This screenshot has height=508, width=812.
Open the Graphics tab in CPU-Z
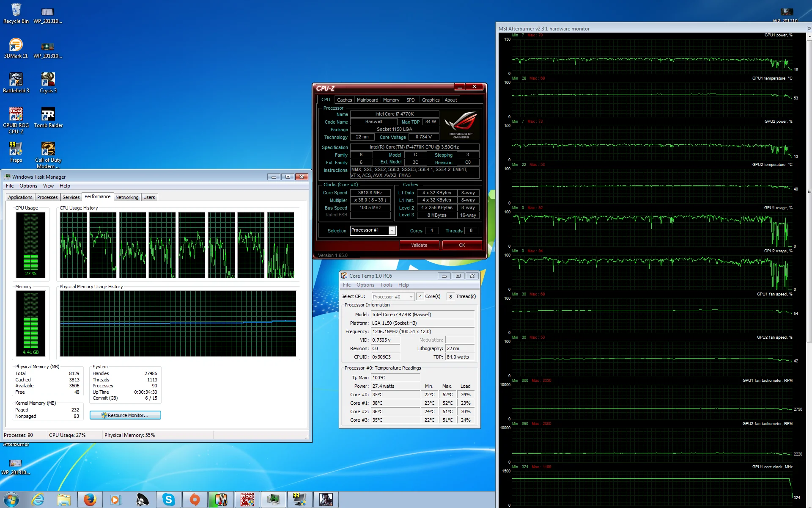[x=431, y=100]
